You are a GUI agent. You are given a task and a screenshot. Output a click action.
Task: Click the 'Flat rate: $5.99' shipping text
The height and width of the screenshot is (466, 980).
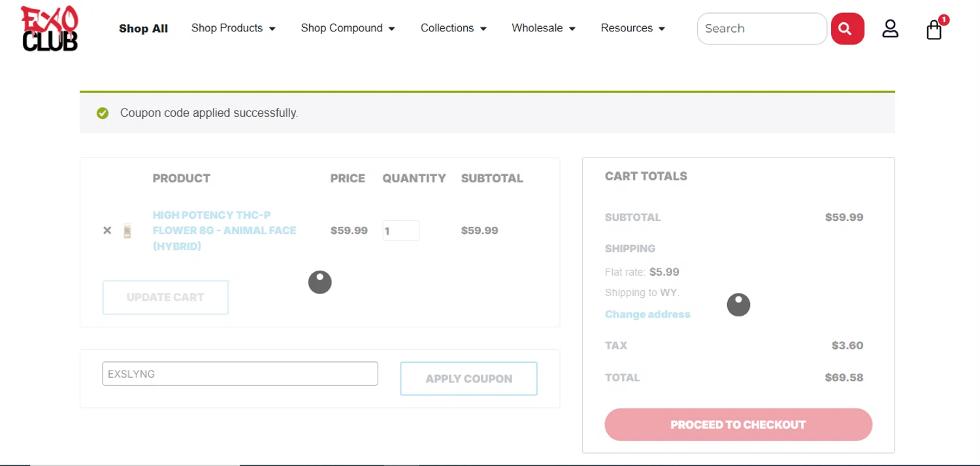642,272
